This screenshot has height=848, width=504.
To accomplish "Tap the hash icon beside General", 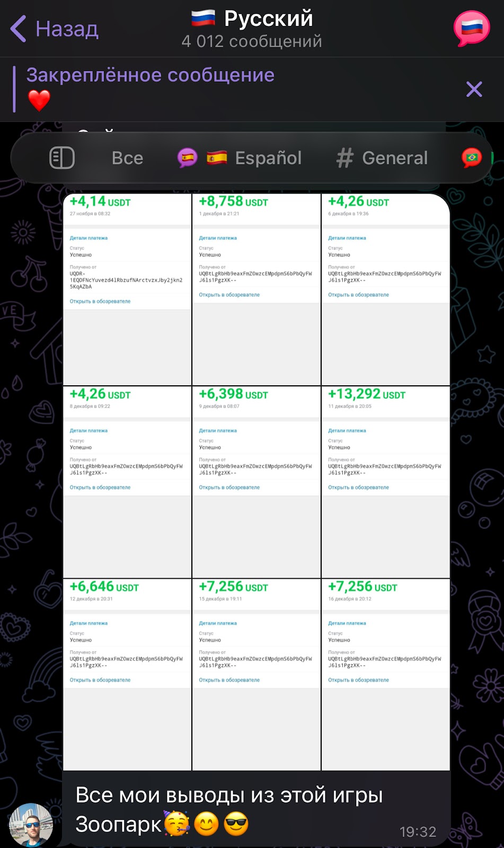I will [345, 158].
